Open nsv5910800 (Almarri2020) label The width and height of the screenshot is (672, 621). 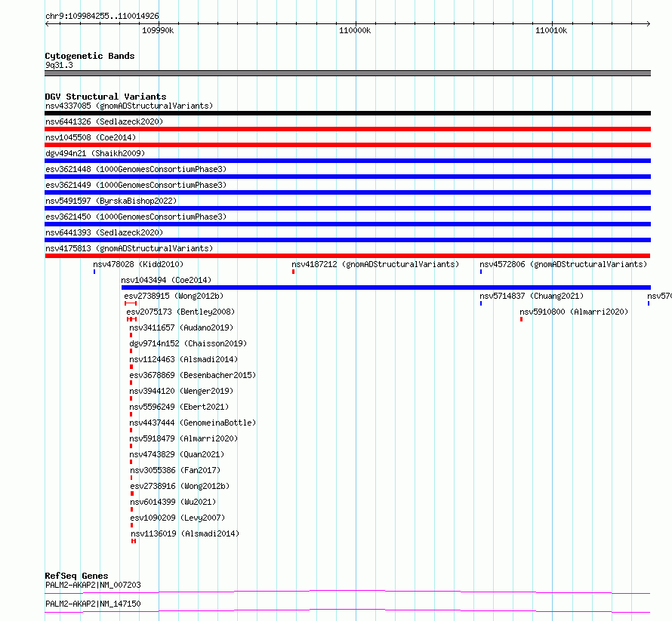pos(574,312)
